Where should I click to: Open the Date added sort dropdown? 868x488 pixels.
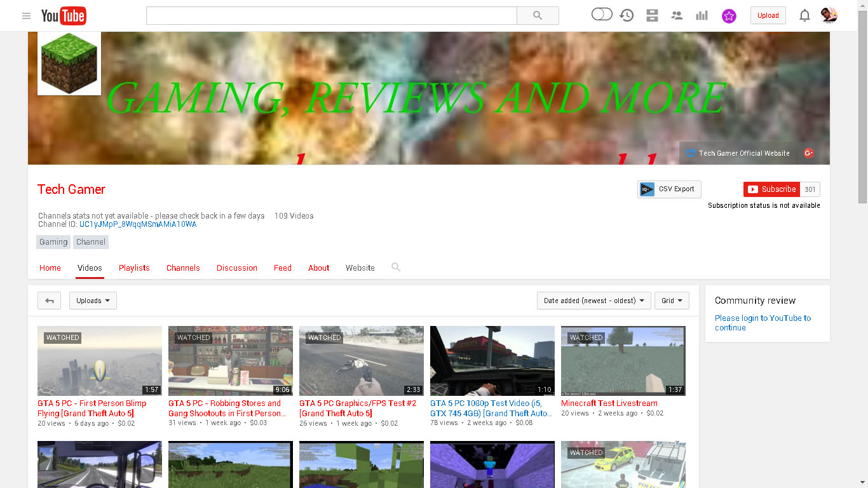593,301
